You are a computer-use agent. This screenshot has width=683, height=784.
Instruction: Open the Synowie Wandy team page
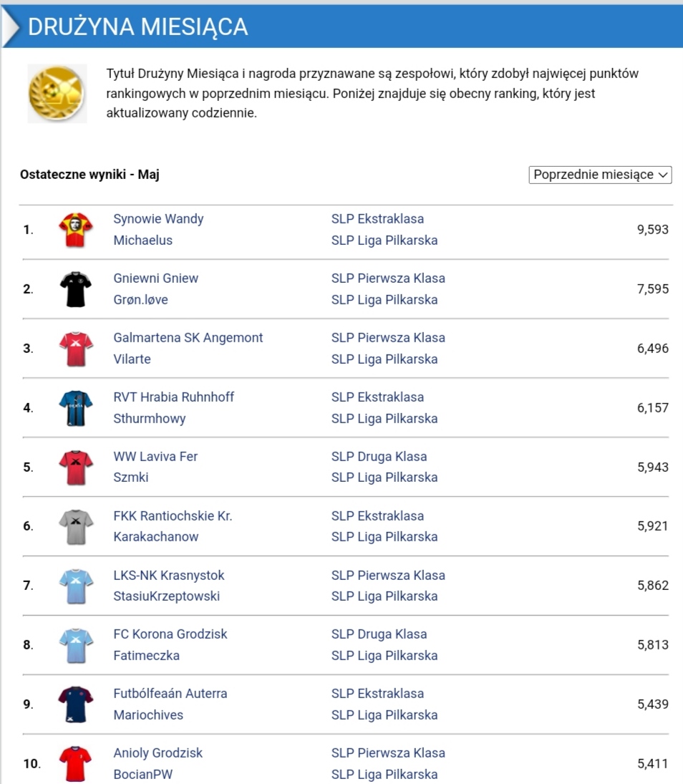click(x=158, y=219)
